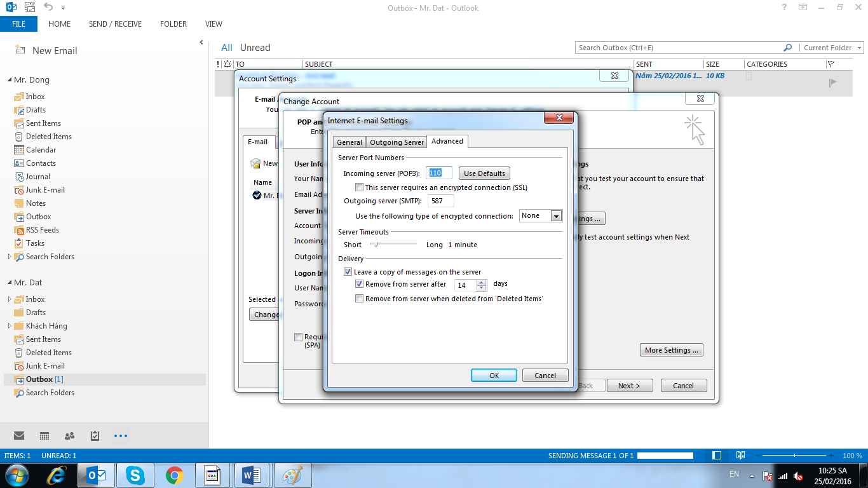The width and height of the screenshot is (868, 488).
Task: Switch to Reading view in status bar
Action: click(x=740, y=456)
